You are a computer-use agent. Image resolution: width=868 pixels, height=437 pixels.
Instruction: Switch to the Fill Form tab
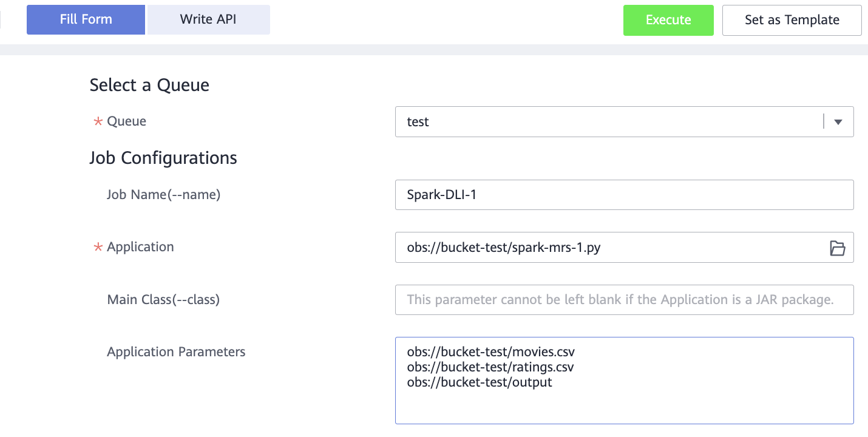tap(86, 19)
